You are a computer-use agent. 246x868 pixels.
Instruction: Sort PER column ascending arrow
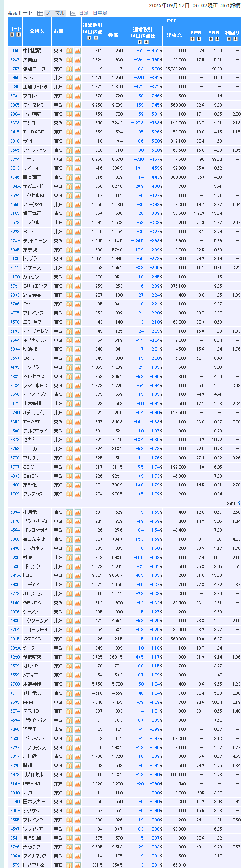193,39
